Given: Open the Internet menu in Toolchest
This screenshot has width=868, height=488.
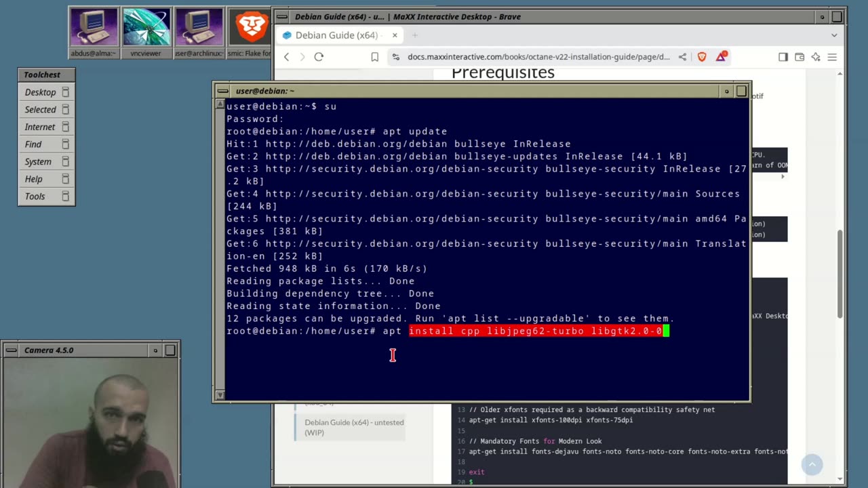Looking at the screenshot, I should click(46, 127).
